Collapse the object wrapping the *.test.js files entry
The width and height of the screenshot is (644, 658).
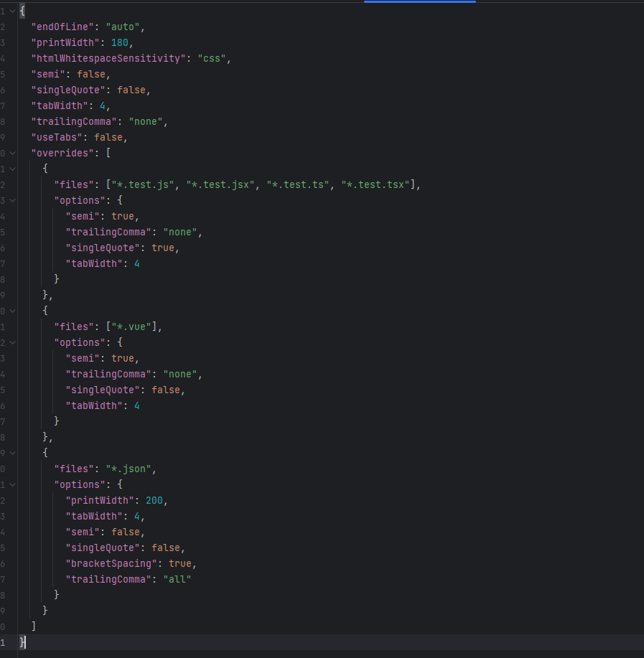[13, 169]
